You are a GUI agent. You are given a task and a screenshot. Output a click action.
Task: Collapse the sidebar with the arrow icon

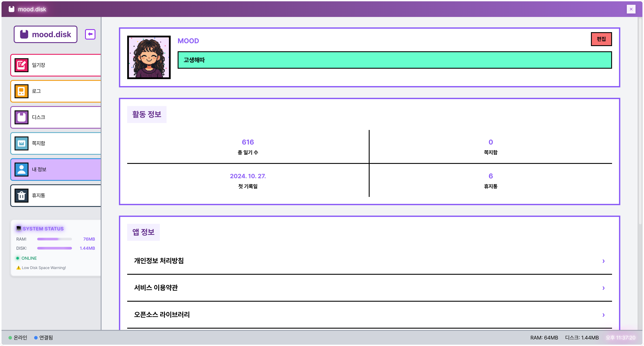point(90,34)
